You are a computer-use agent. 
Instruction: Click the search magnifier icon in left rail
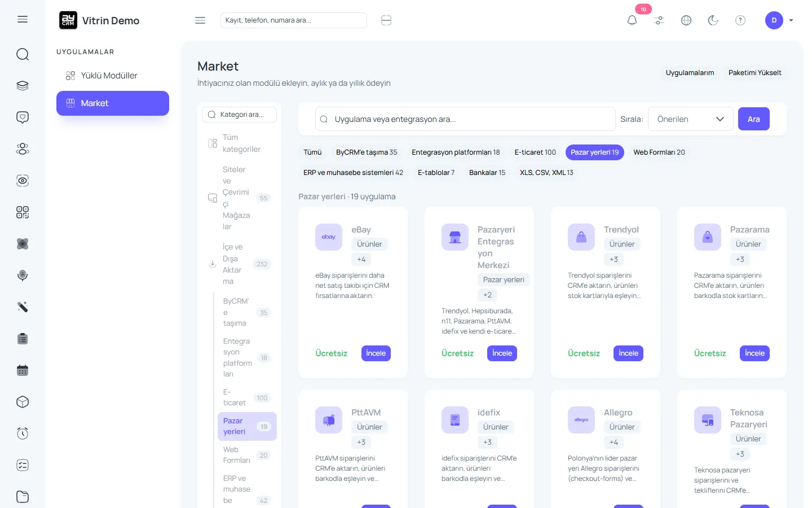23,54
